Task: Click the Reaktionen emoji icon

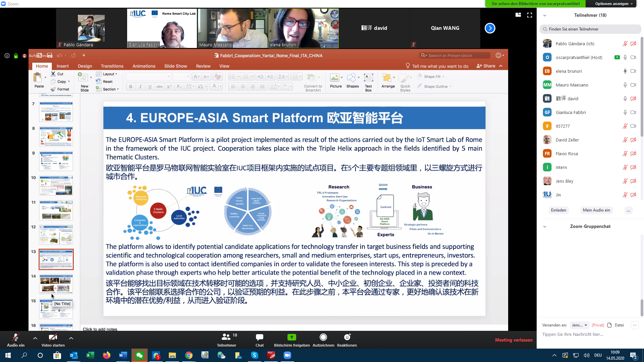Action: [x=347, y=337]
